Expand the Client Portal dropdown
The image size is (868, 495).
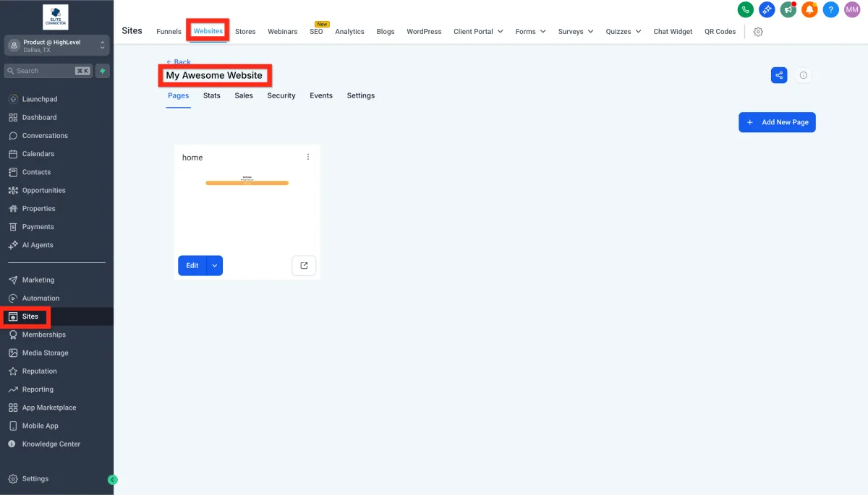pos(478,32)
